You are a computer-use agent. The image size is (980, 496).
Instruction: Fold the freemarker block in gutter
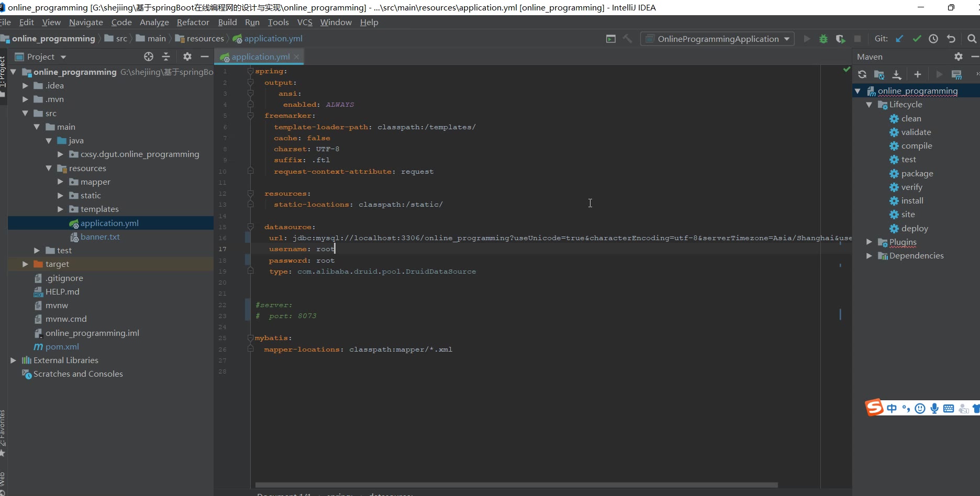[250, 116]
